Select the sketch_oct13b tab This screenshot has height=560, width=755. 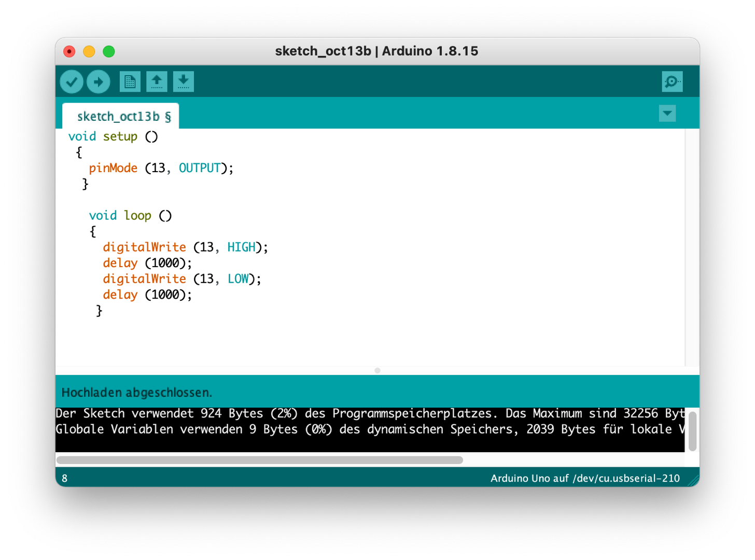coord(121,116)
